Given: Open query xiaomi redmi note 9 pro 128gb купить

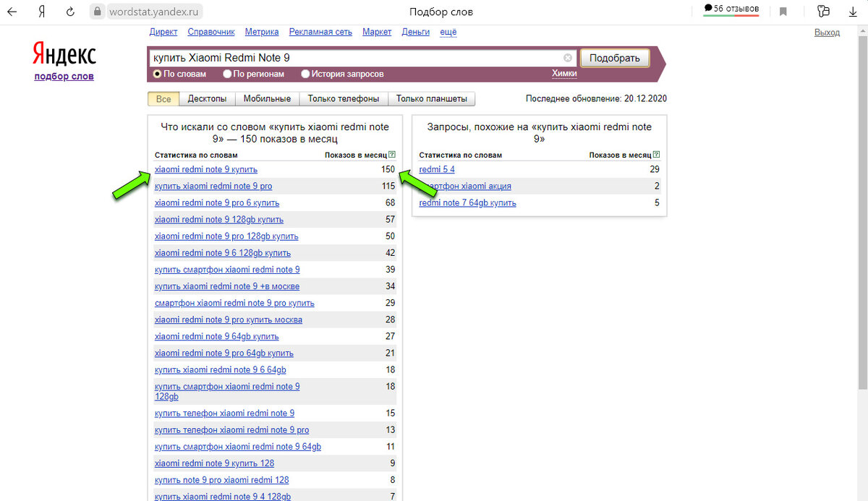Looking at the screenshot, I should [226, 236].
